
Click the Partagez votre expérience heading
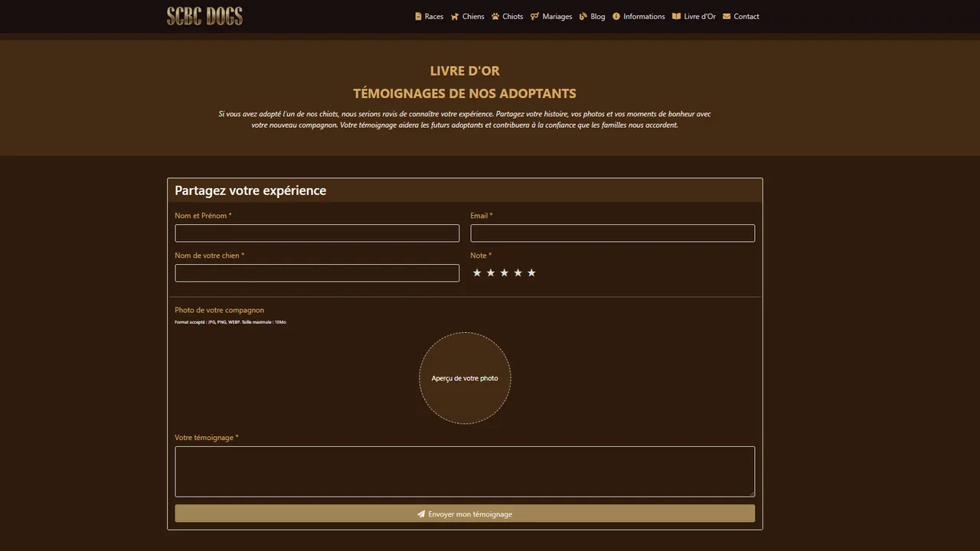250,191
